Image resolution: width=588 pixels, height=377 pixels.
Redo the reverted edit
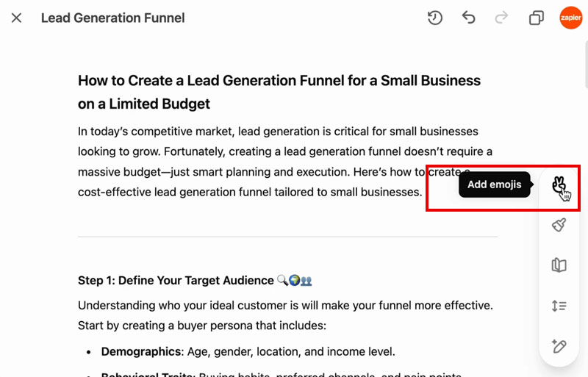[503, 18]
